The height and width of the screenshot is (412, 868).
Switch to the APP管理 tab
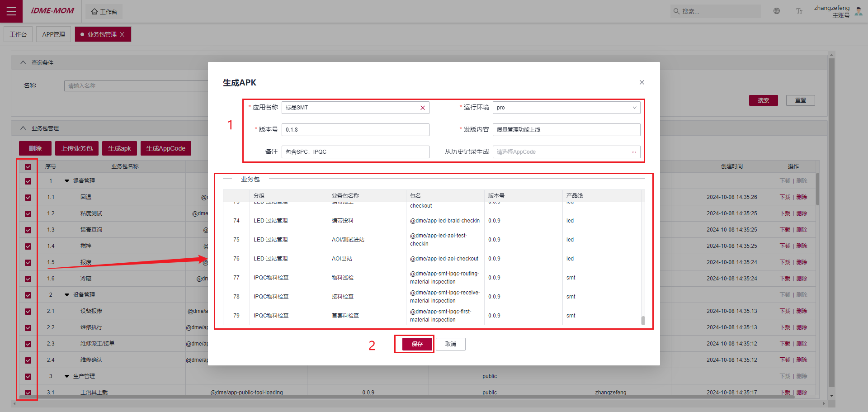coord(54,34)
